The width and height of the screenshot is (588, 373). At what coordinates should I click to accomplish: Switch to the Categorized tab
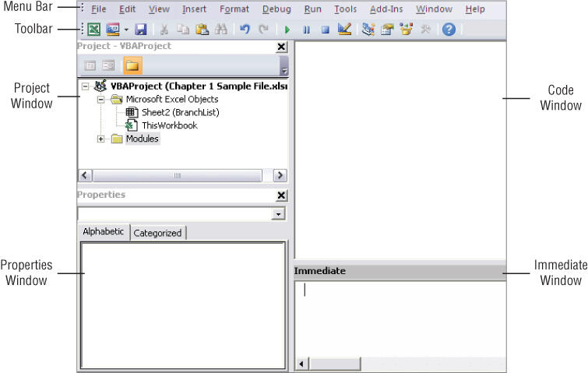[157, 233]
